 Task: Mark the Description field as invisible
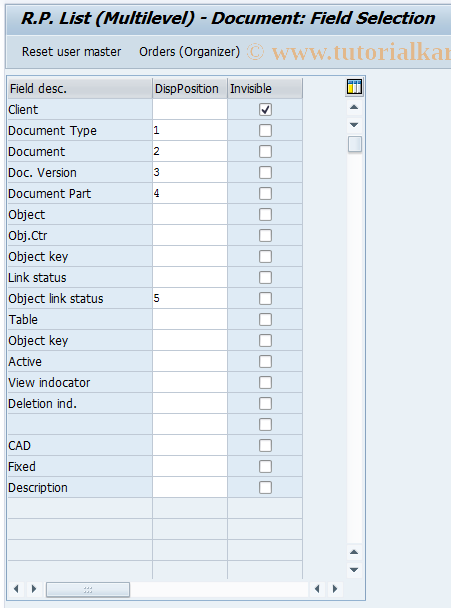click(265, 487)
